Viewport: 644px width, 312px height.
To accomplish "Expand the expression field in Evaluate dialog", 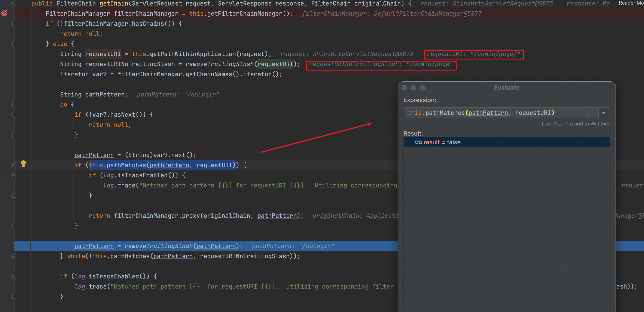I will pyautogui.click(x=590, y=113).
